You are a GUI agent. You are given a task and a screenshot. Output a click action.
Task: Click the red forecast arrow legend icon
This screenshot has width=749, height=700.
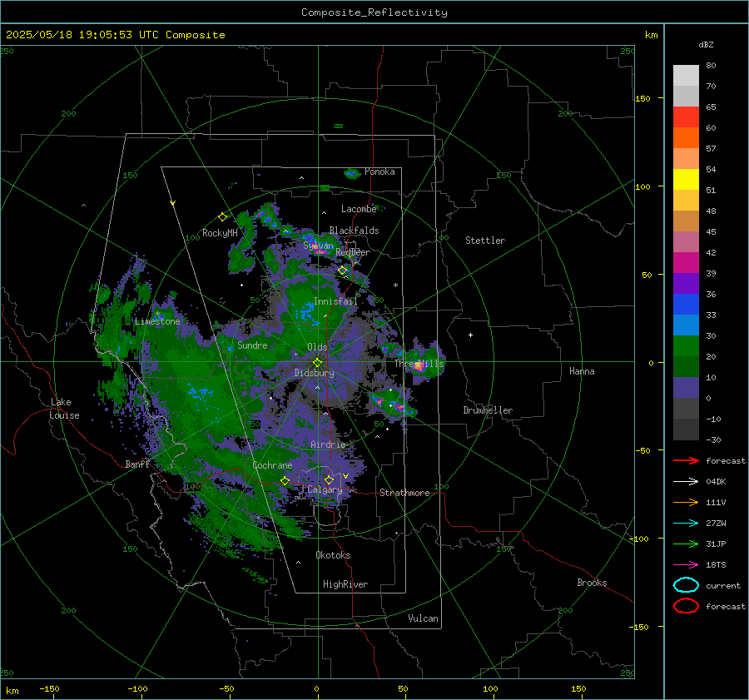tap(686, 460)
